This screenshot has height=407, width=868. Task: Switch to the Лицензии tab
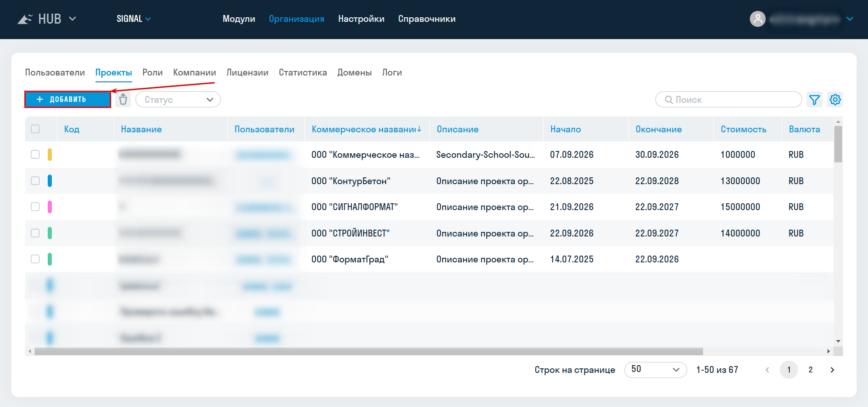tap(247, 73)
